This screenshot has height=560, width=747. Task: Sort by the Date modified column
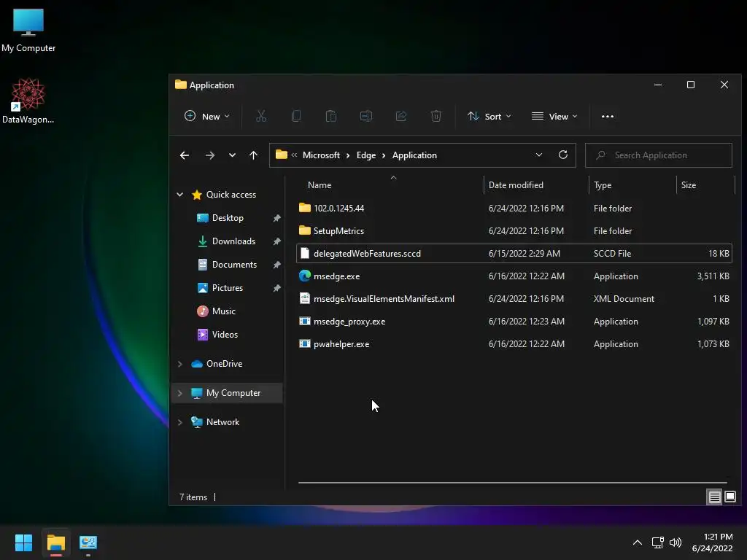[516, 184]
